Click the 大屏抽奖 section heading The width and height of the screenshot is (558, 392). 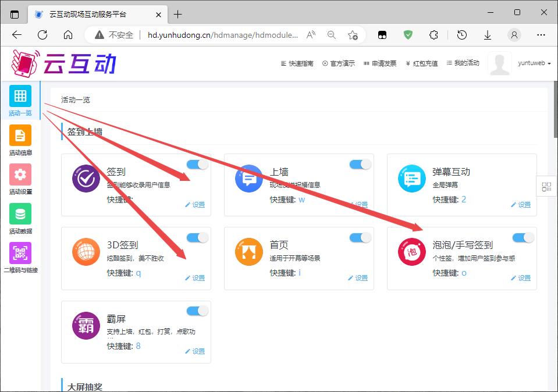(85, 387)
